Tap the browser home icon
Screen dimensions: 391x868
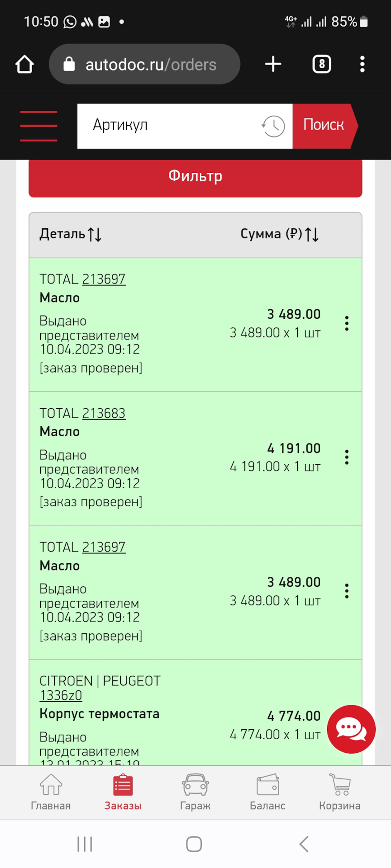(25, 64)
